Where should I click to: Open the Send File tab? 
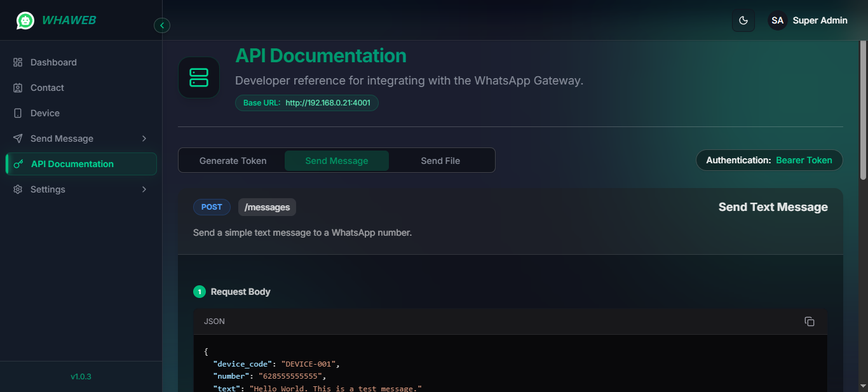(441, 160)
